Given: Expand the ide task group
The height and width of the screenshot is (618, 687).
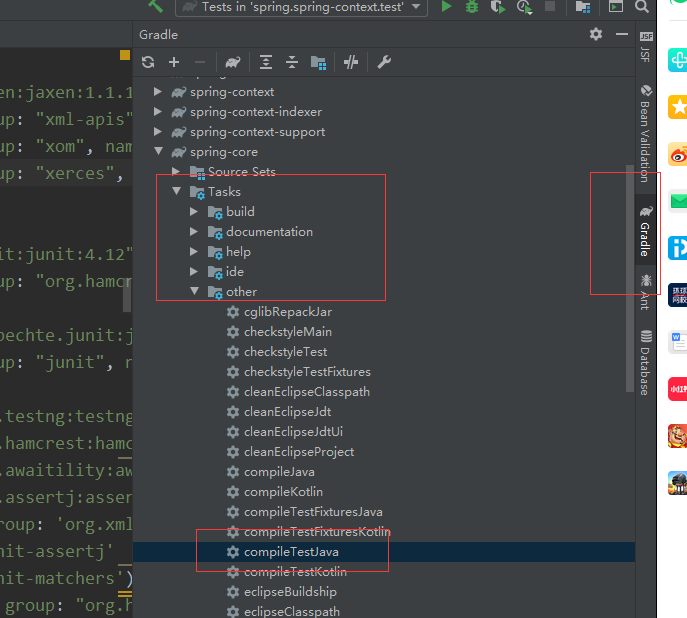Looking at the screenshot, I should (194, 272).
